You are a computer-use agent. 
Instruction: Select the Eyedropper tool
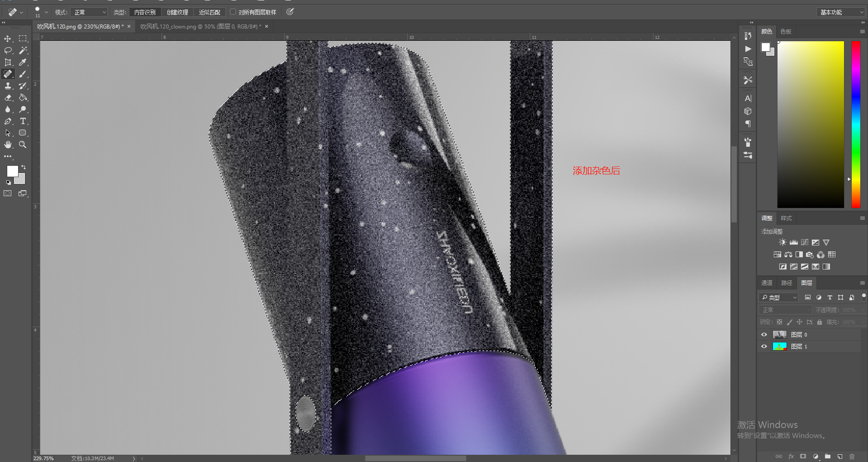pyautogui.click(x=23, y=63)
